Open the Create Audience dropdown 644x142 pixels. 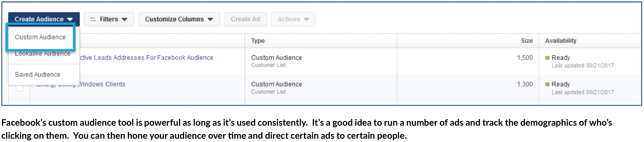(44, 19)
